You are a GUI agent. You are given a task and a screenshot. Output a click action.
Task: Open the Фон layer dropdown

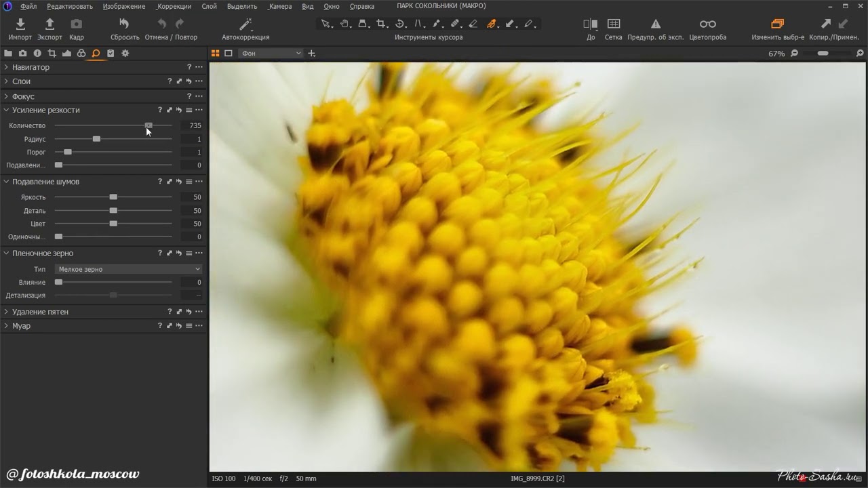click(271, 53)
